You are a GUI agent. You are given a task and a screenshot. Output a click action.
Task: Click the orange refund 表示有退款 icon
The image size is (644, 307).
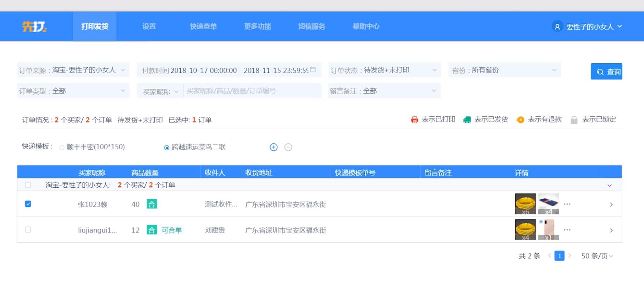[x=520, y=120]
